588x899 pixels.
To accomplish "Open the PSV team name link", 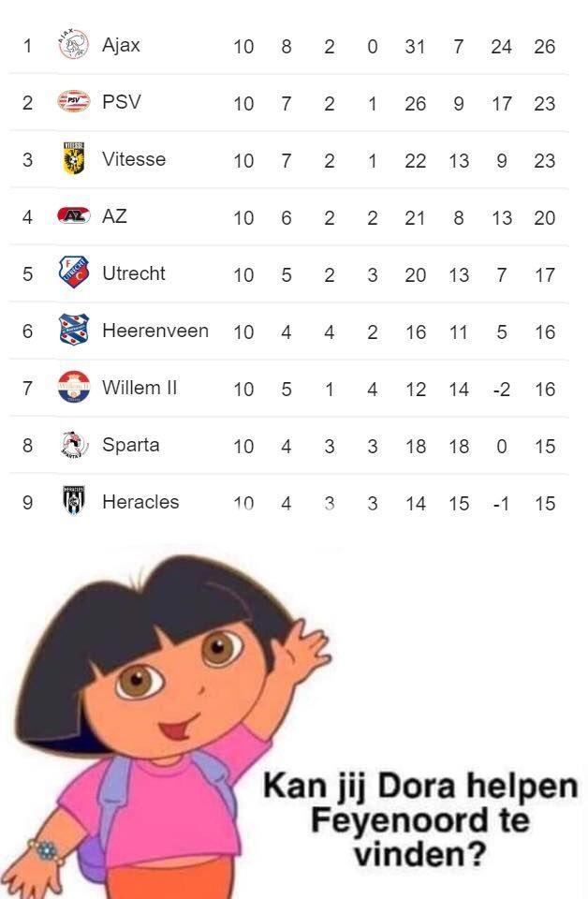I will tap(122, 101).
